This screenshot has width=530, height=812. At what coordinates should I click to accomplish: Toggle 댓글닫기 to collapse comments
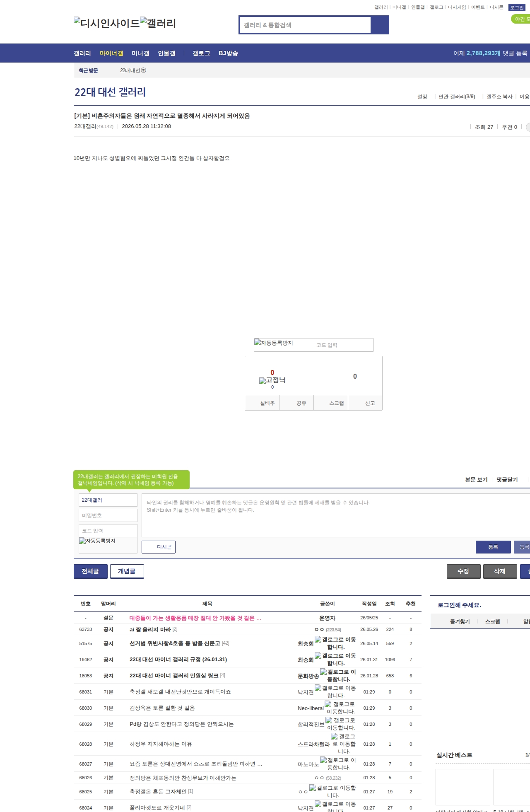(507, 479)
